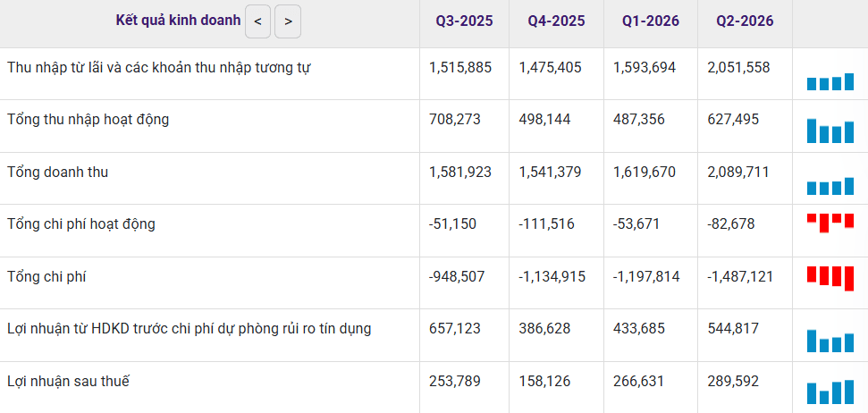Screen dimensions: 868x413
Task: Select the Q4-2025 column header
Action: [x=556, y=21]
